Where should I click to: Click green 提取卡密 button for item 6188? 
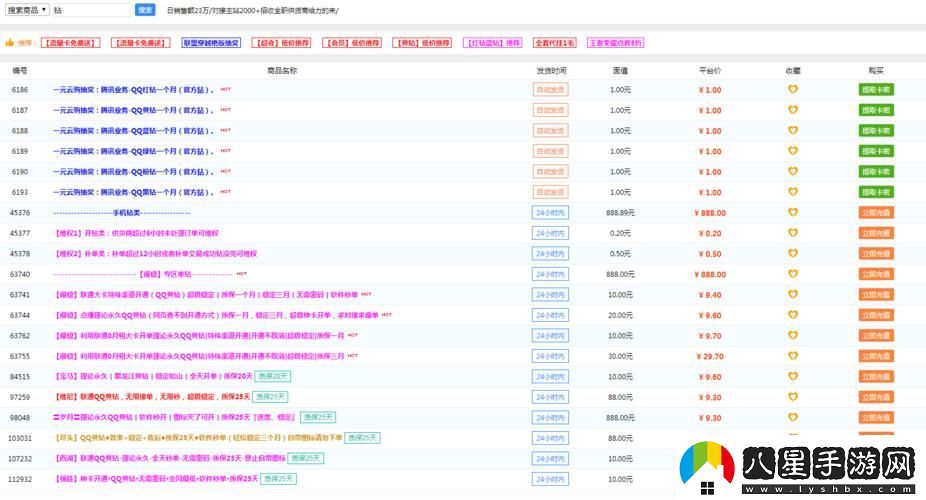(876, 130)
